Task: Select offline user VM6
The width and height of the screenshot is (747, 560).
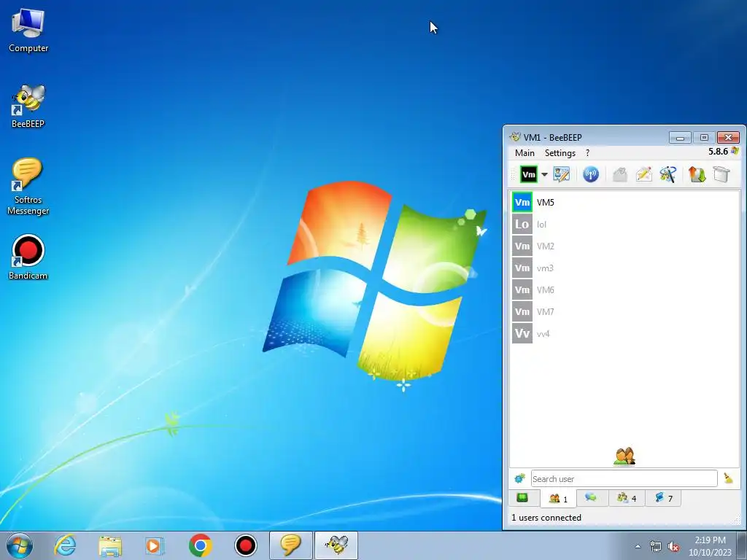Action: tap(625, 290)
